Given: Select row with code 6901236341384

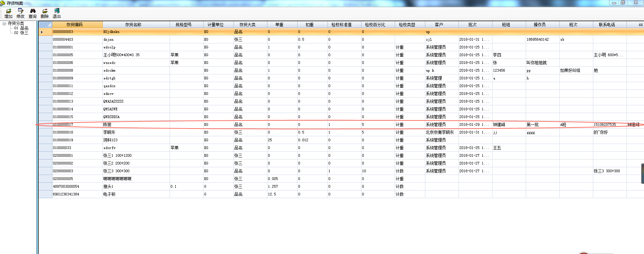Looking at the screenshot, I should (66, 194).
